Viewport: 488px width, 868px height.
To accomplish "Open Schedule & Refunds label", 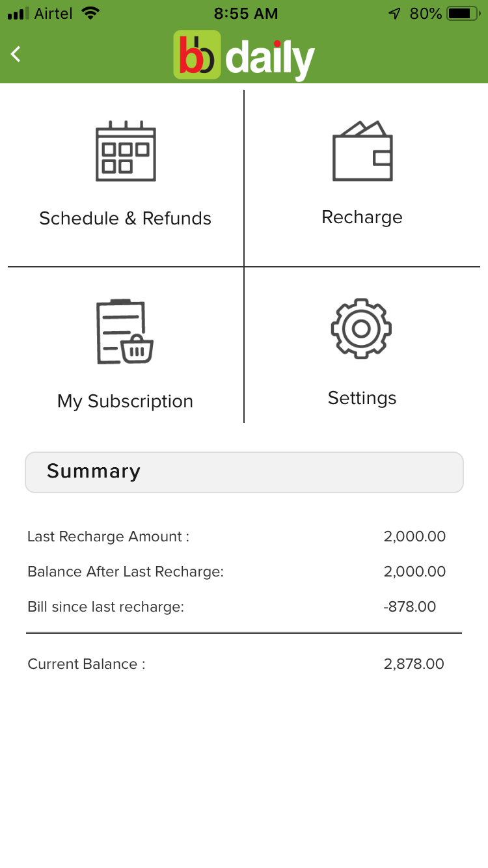I will click(x=125, y=219).
